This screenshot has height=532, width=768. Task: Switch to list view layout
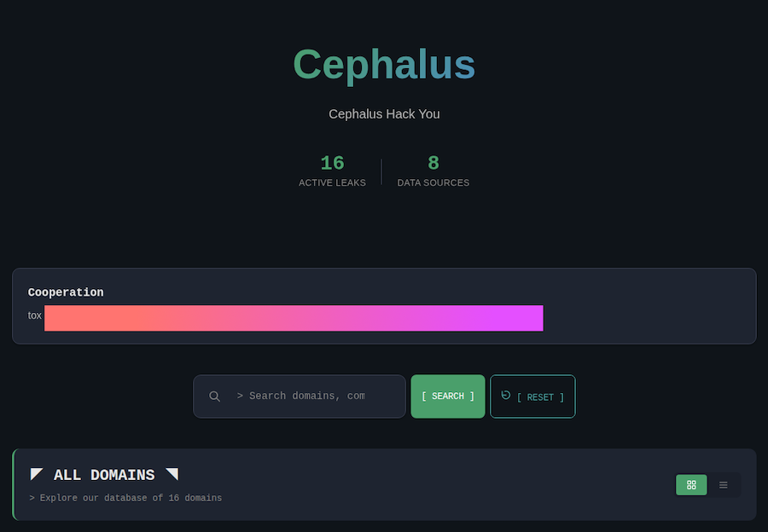pyautogui.click(x=724, y=485)
